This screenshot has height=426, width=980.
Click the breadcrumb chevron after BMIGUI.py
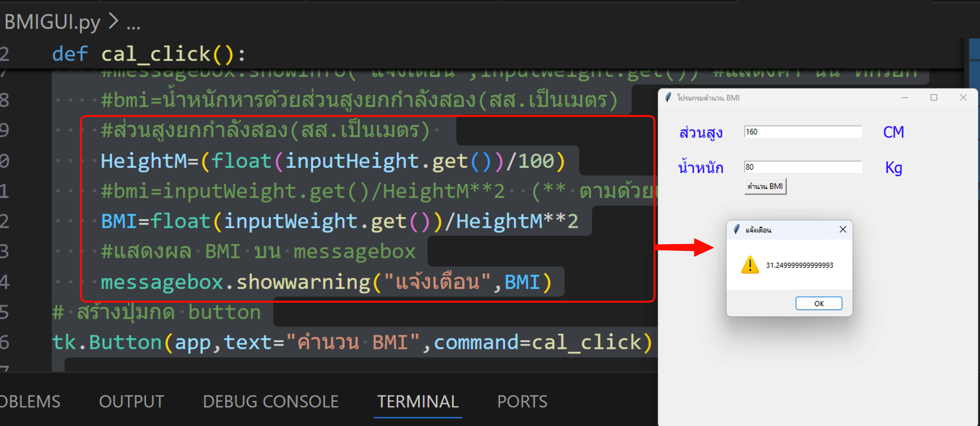pyautogui.click(x=113, y=21)
